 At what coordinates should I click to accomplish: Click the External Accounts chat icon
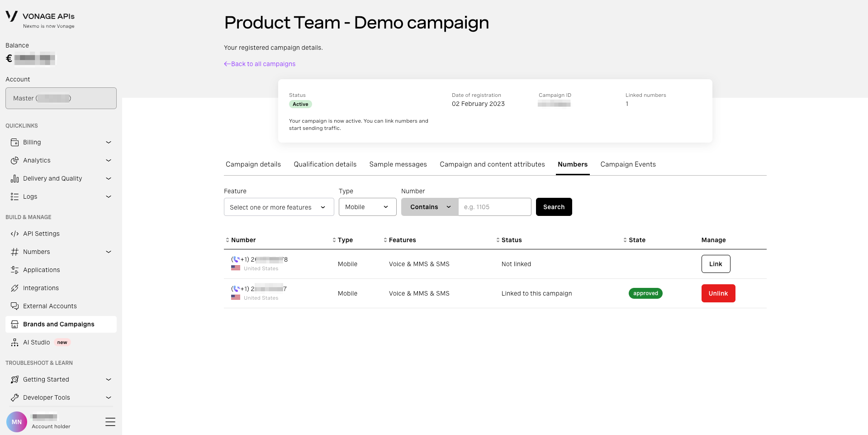(x=14, y=306)
